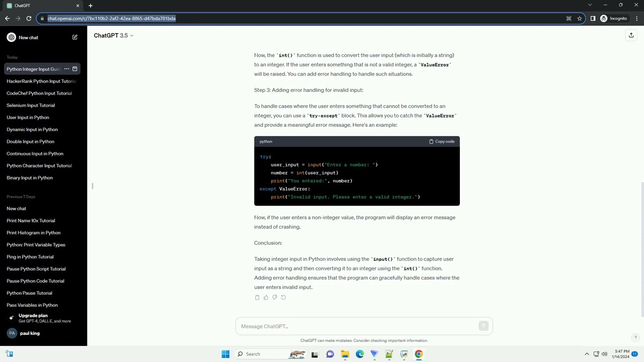Show hidden icons in the system tray
Screen dimensions: 644x362
click(587, 354)
